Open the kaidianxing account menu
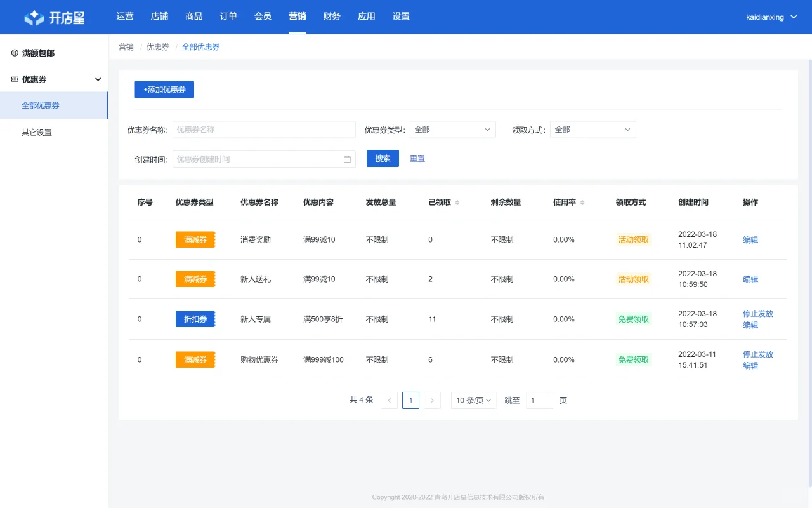The image size is (812, 508). tap(771, 17)
